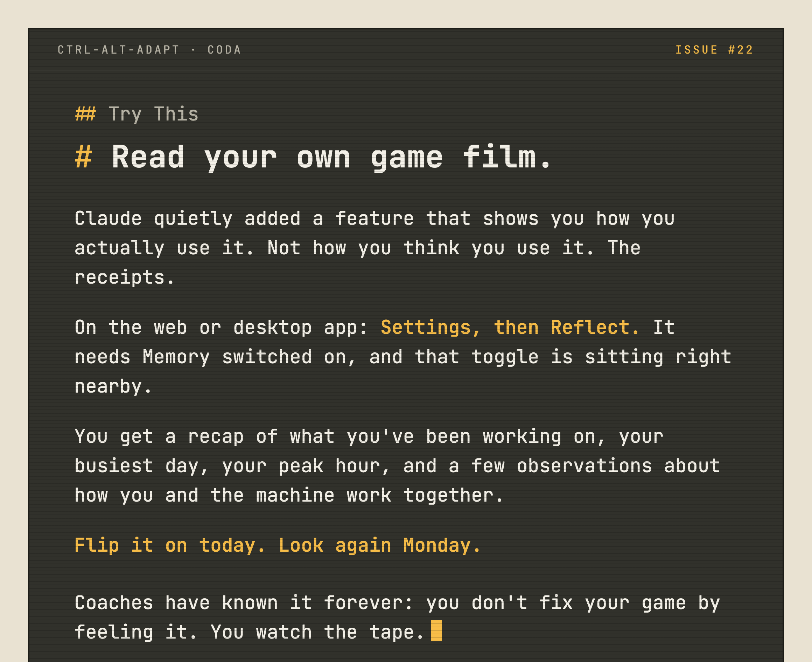Click 'Flip it on today. Look again Monday.'
The image size is (812, 662).
278,545
